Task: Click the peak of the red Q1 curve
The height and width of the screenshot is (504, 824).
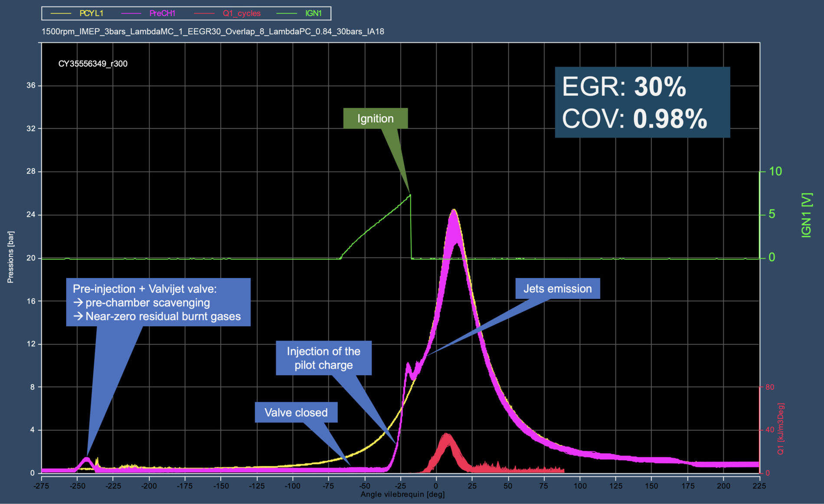Action: 447,435
